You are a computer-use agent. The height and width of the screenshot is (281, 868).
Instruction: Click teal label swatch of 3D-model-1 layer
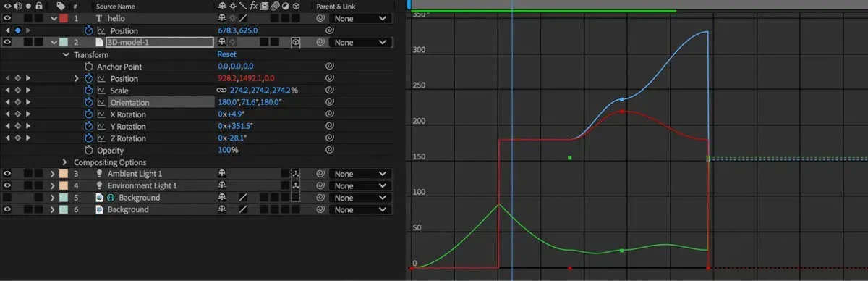(x=64, y=42)
